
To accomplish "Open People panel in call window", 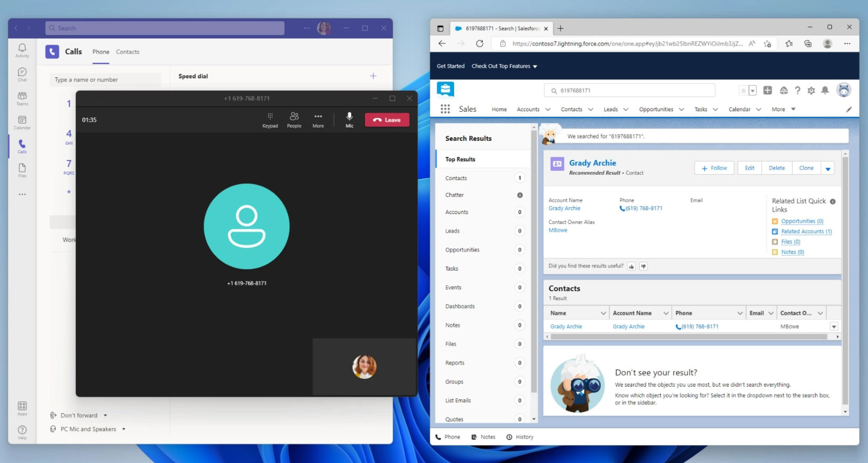I will tap(294, 120).
